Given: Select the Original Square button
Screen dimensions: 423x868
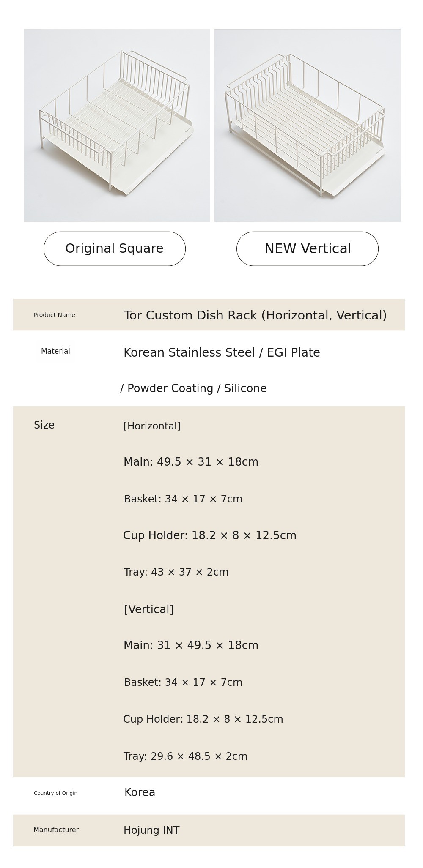Looking at the screenshot, I should point(115,248).
